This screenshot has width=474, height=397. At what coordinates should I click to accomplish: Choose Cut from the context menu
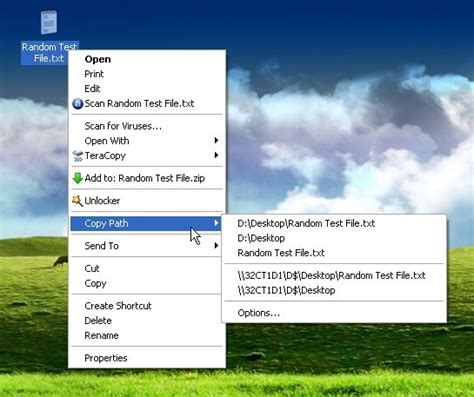(x=147, y=269)
